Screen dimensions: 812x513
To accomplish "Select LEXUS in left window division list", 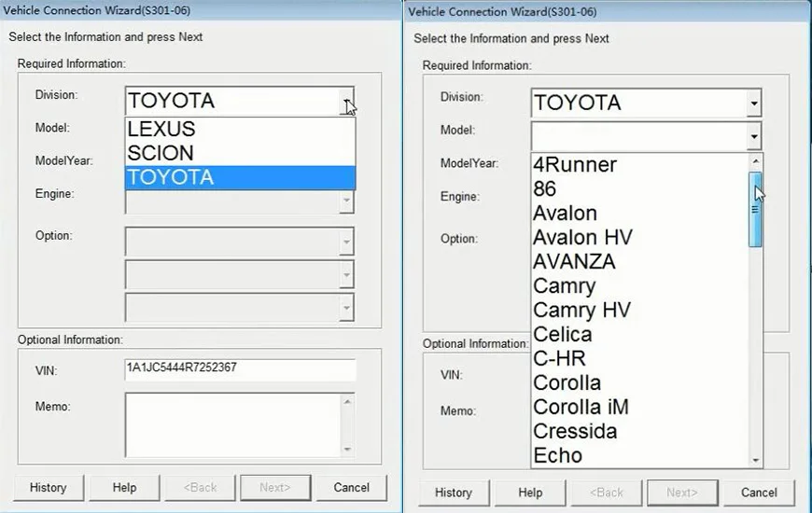I will click(240, 129).
